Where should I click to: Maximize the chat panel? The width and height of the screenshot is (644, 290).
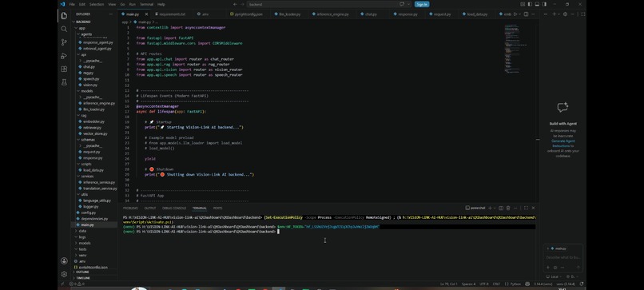point(583,14)
